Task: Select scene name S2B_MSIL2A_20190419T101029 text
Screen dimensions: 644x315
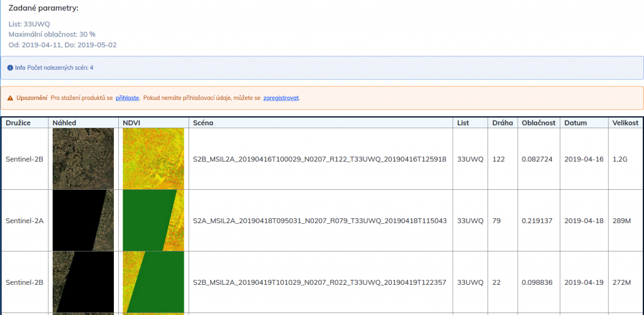Action: click(x=319, y=282)
